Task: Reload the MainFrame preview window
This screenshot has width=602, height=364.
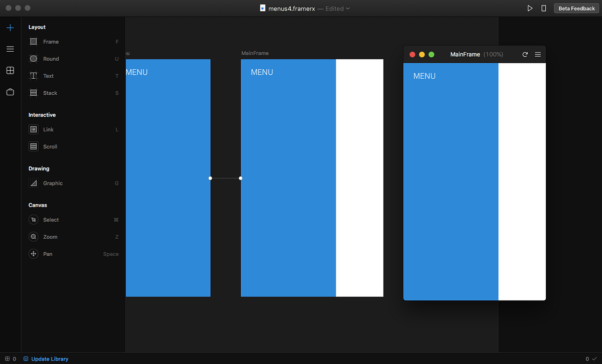Action: click(x=525, y=54)
